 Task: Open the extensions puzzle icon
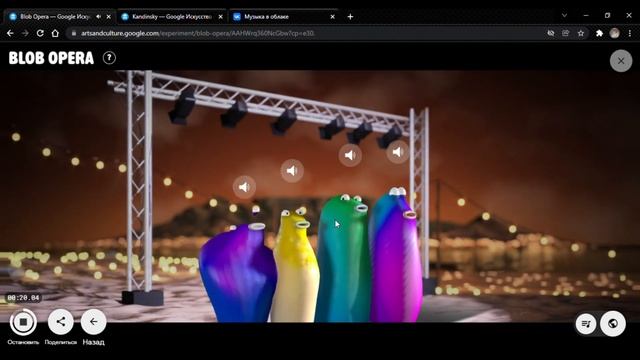pyautogui.click(x=599, y=33)
